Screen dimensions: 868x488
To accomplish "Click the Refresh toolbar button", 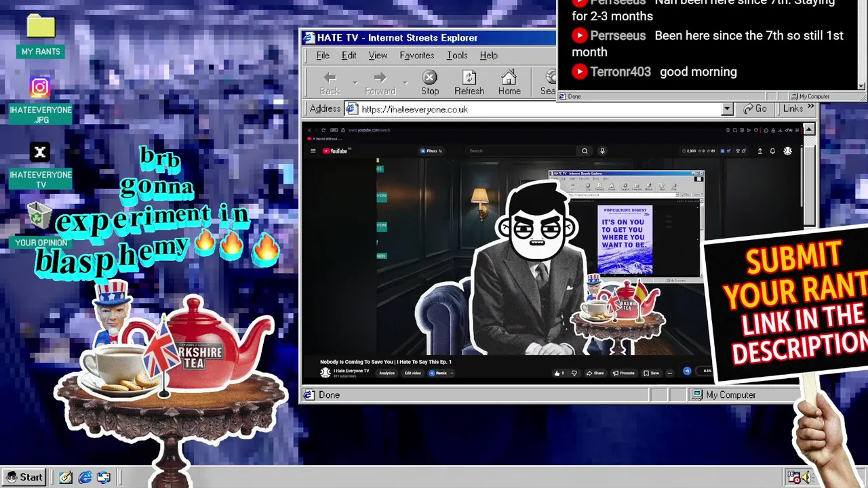I will (x=469, y=83).
